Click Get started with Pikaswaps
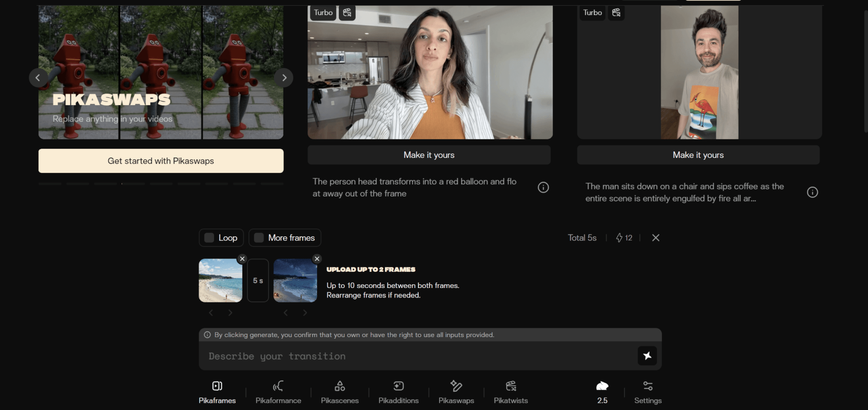This screenshot has width=868, height=410. coord(161,161)
